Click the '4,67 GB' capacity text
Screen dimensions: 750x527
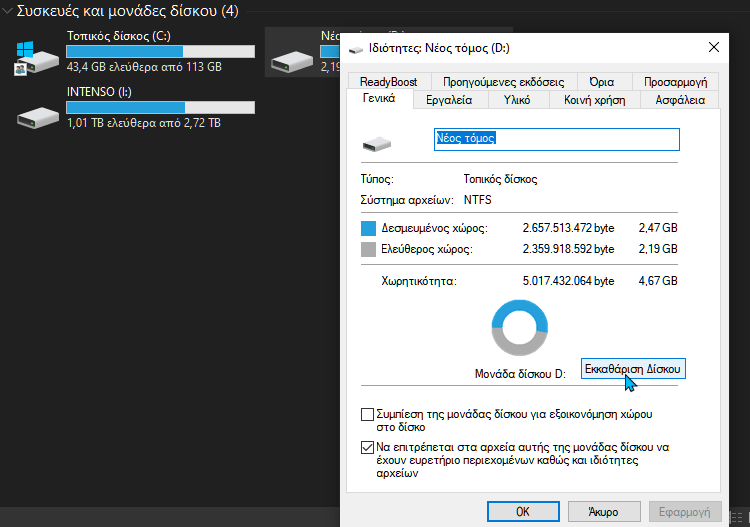click(x=658, y=281)
